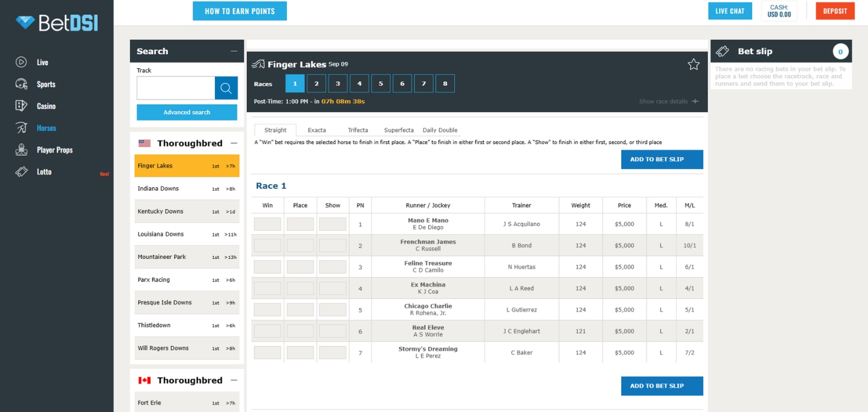
Task: Click the Live text label in sidebar
Action: click(x=42, y=62)
